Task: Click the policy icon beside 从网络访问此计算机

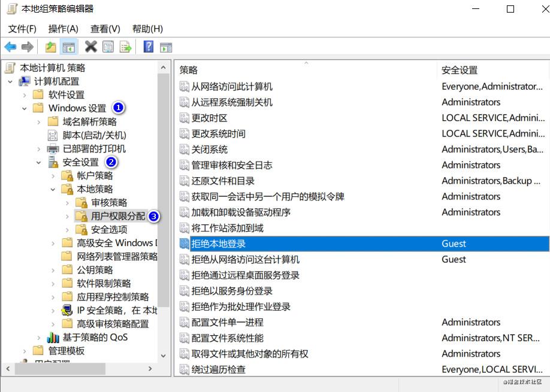Action: click(185, 86)
